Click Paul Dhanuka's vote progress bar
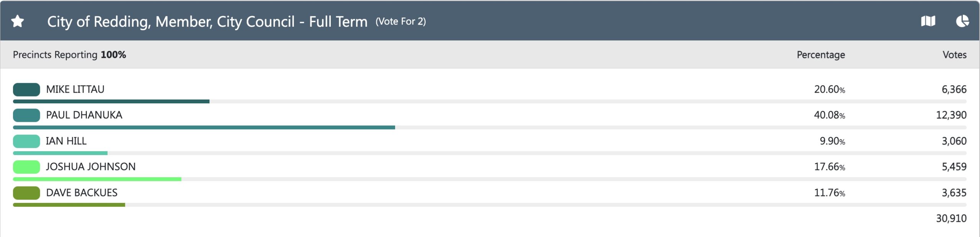 point(204,127)
